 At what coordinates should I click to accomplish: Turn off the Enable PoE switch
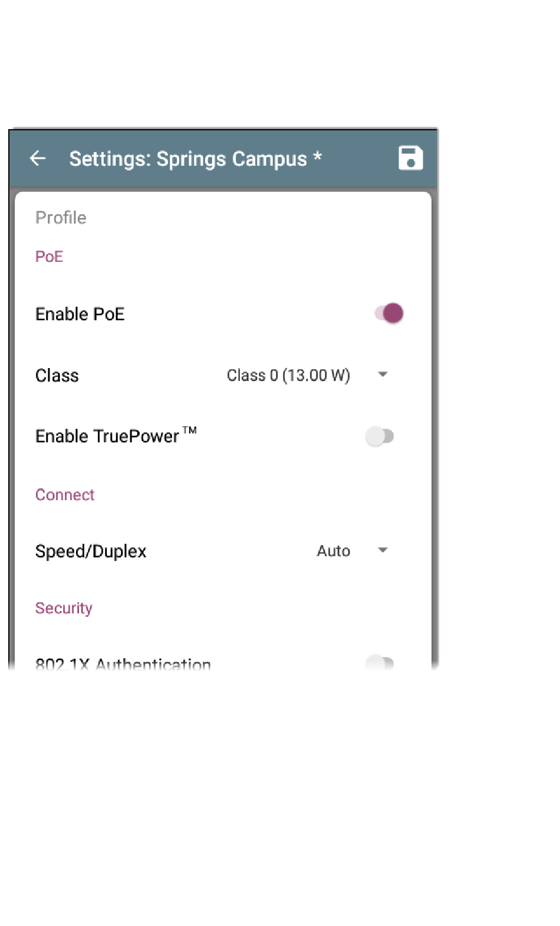coord(389,313)
